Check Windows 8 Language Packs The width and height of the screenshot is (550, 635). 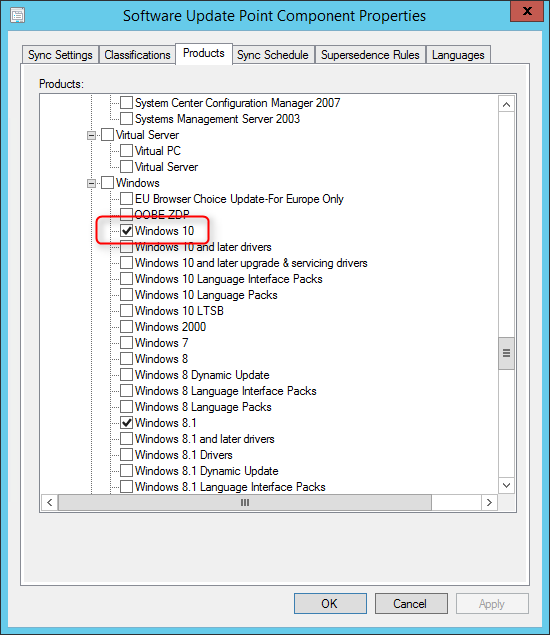click(x=126, y=407)
